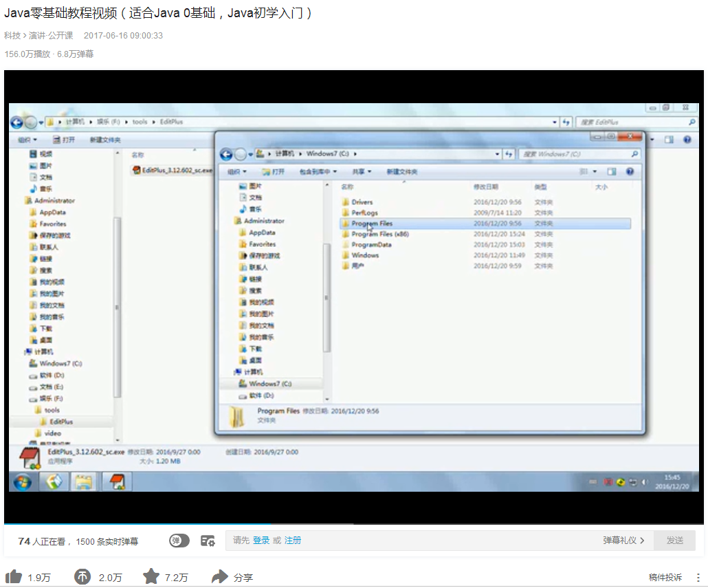Open 组织 dropdown in the EditPlus window
Viewport: 708px width, 588px height.
pyautogui.click(x=27, y=140)
